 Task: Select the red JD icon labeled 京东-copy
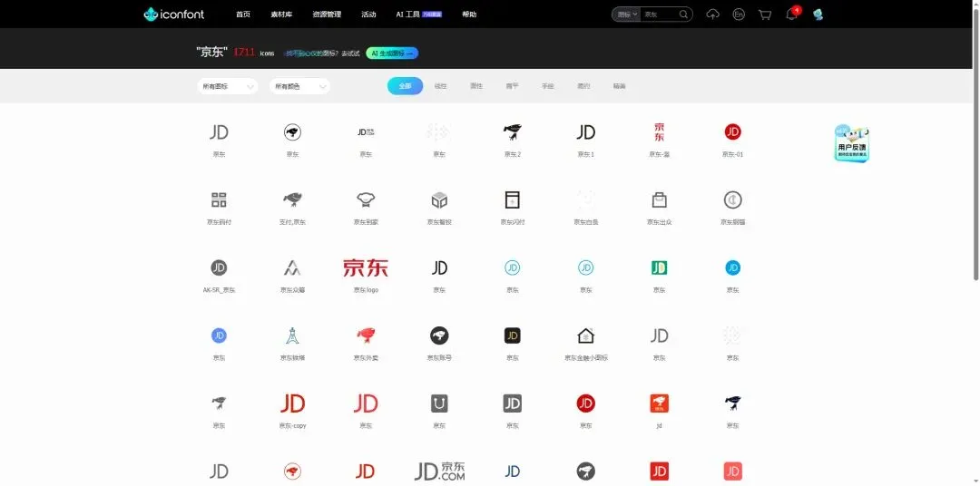(292, 403)
